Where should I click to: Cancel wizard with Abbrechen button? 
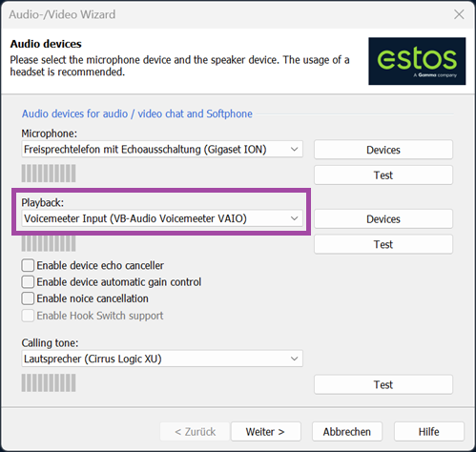pyautogui.click(x=347, y=432)
